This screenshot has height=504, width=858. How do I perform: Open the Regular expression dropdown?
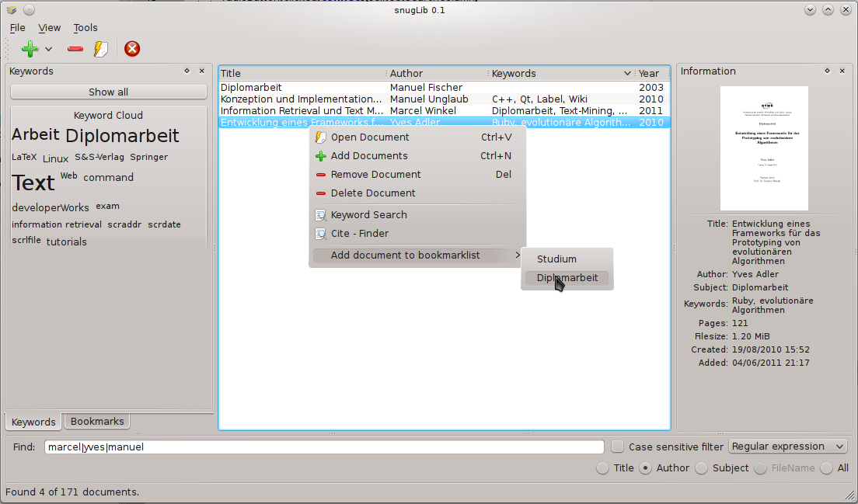tap(787, 447)
